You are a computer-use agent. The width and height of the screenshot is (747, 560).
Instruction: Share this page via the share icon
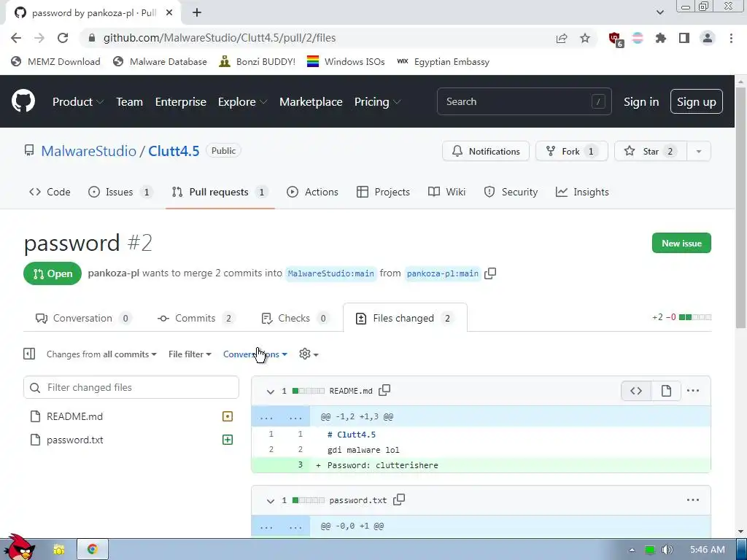562,38
